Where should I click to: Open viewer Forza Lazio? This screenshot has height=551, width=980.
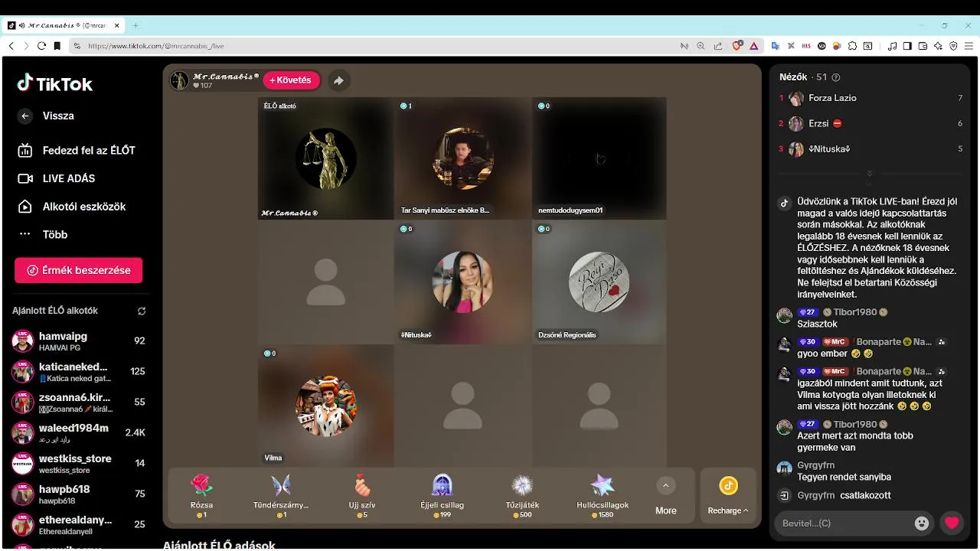pos(870,98)
